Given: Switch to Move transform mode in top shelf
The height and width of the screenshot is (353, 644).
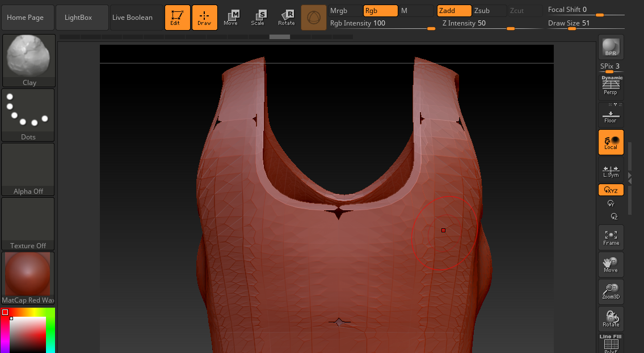Looking at the screenshot, I should (231, 18).
